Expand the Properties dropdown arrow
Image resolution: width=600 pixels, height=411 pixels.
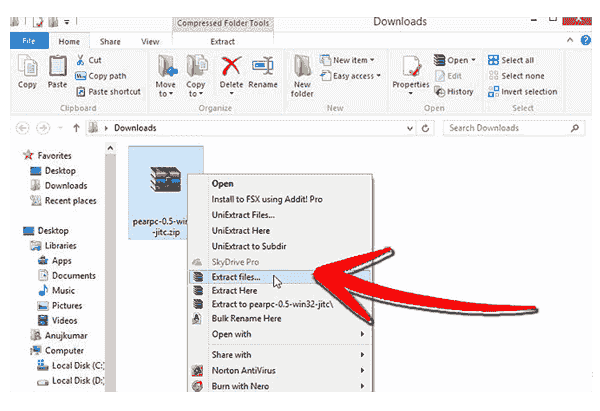pos(411,93)
